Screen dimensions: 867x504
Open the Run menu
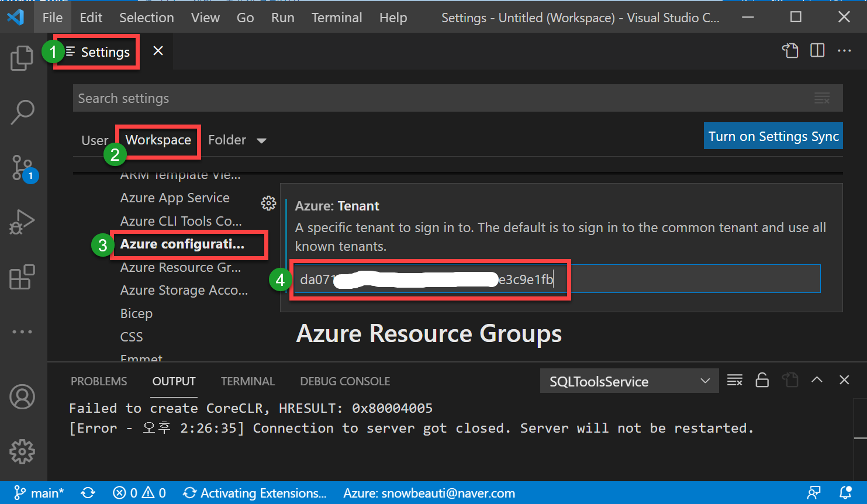coord(282,18)
